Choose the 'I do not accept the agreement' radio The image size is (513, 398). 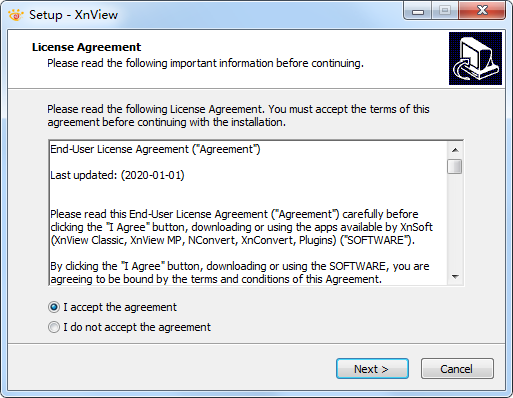[x=54, y=327]
